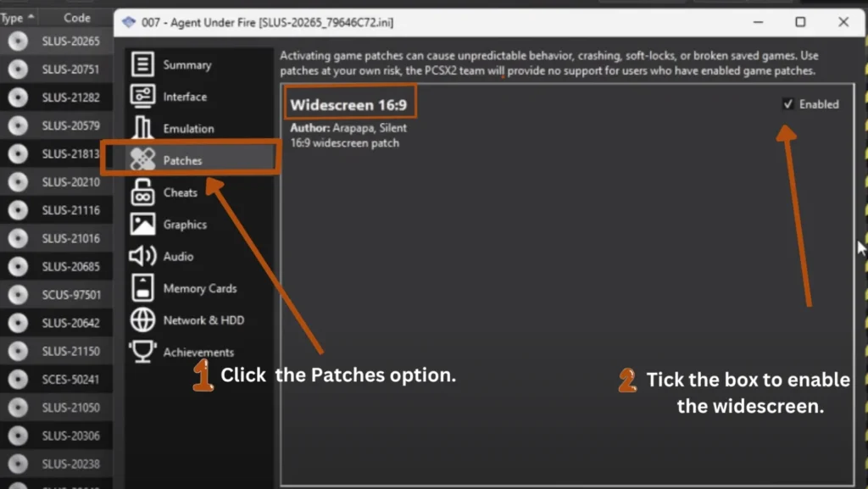Click the disc icon beside SCUS-97501
This screenshot has height=489, width=868.
[18, 295]
